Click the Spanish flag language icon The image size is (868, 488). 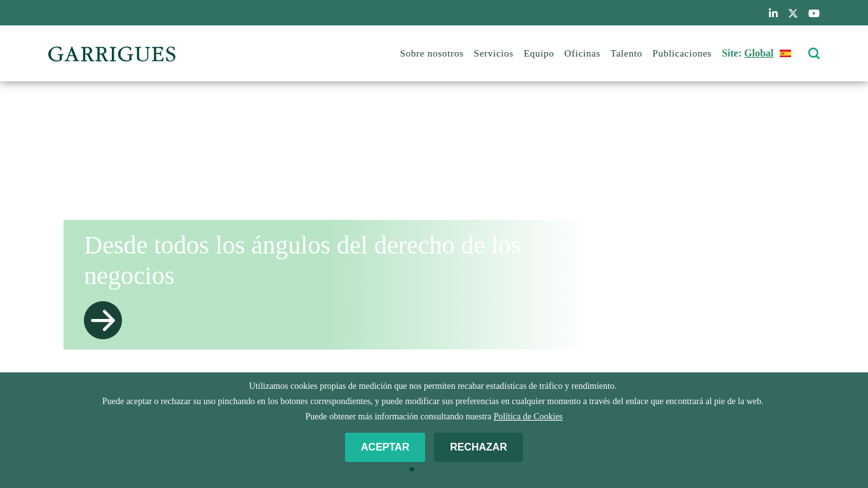[785, 53]
